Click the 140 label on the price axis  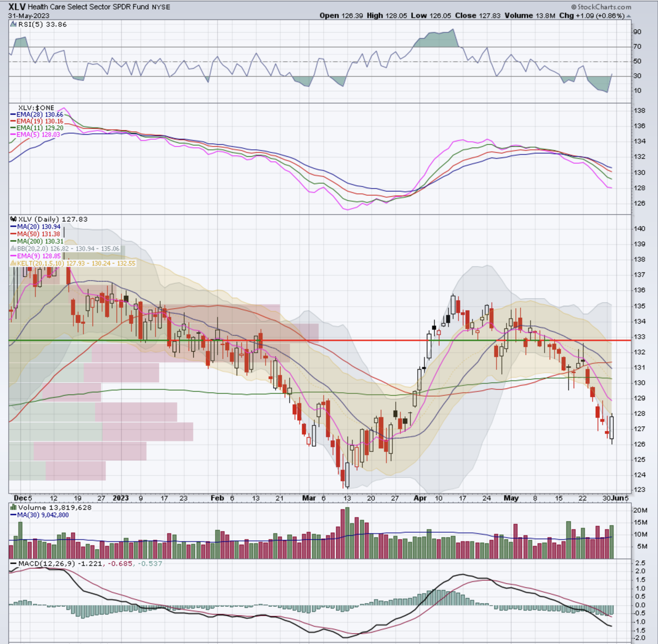coord(639,228)
